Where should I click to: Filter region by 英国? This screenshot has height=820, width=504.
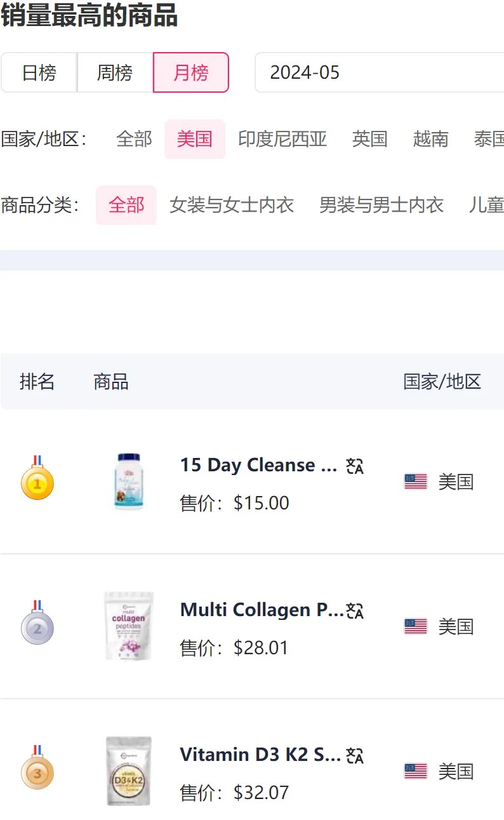tap(370, 139)
